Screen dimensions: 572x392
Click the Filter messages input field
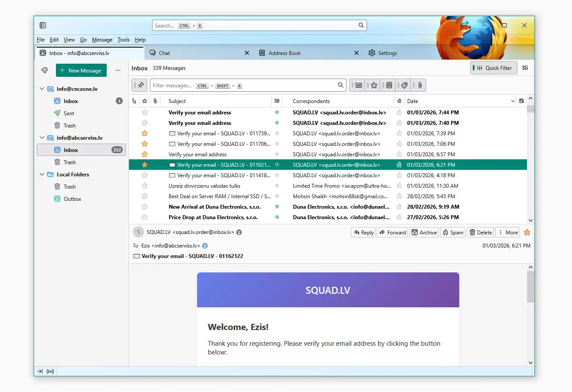[x=248, y=85]
